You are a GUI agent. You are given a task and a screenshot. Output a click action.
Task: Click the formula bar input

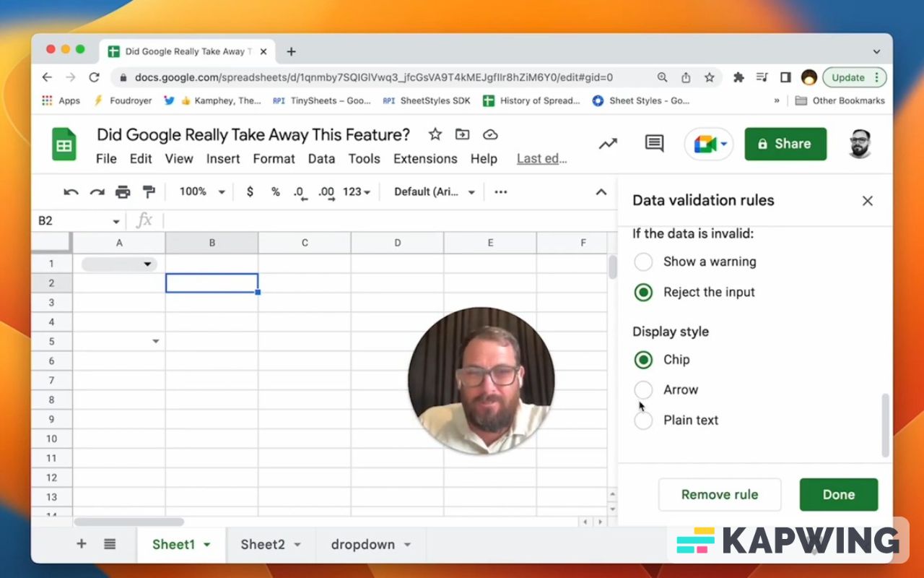click(x=390, y=221)
